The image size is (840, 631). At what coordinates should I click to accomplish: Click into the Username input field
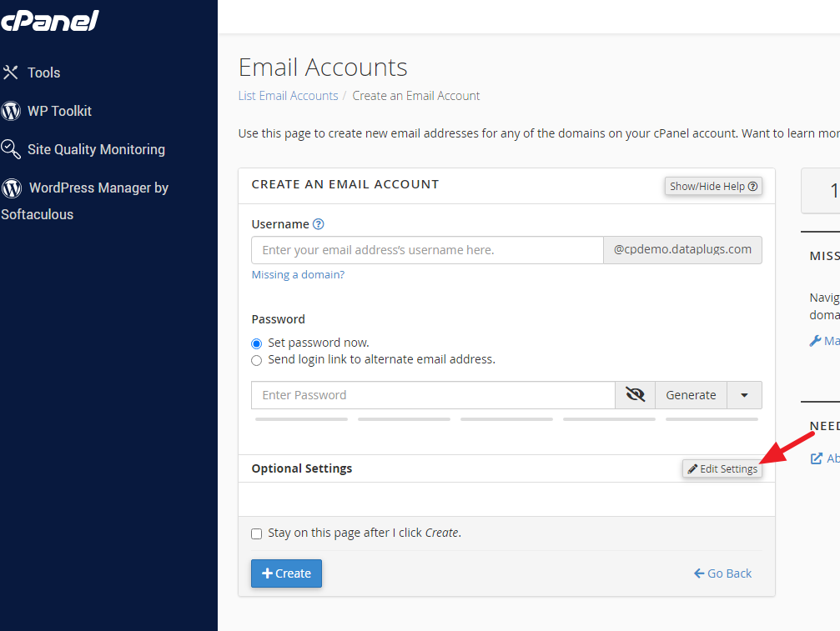[x=427, y=250]
